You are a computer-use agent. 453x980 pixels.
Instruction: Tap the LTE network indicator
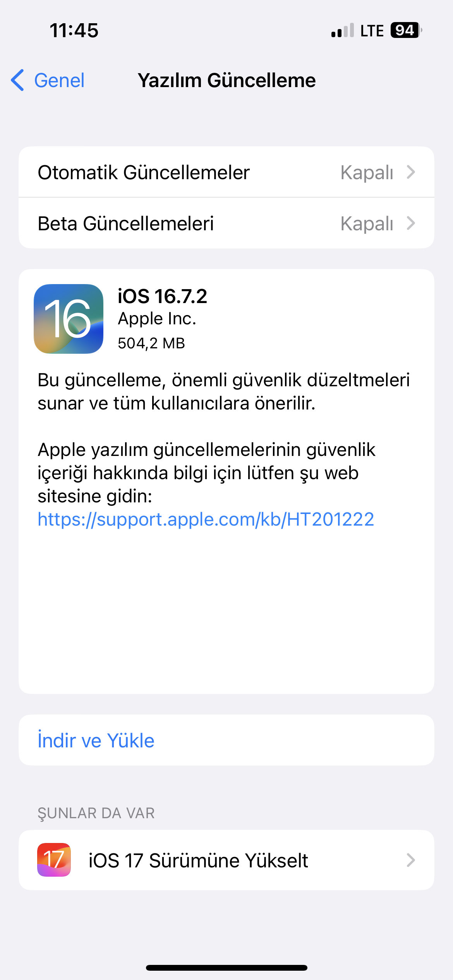click(372, 31)
